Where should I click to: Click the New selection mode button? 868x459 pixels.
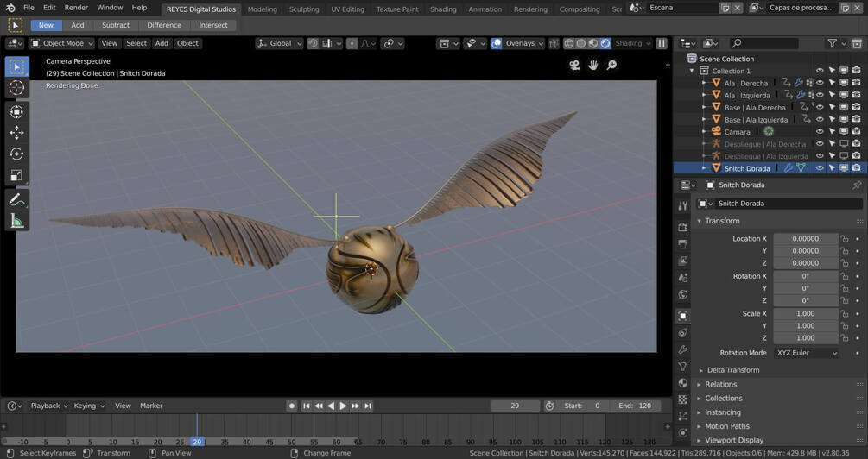coord(46,25)
